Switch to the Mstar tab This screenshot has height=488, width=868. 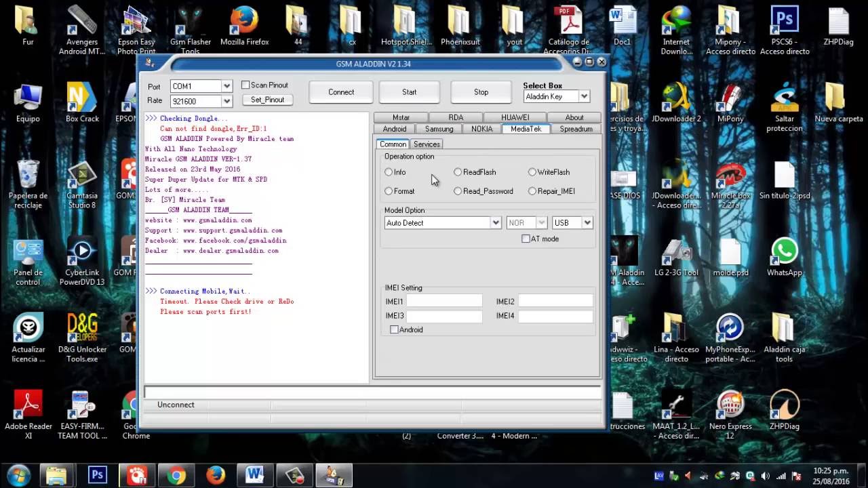pos(401,117)
